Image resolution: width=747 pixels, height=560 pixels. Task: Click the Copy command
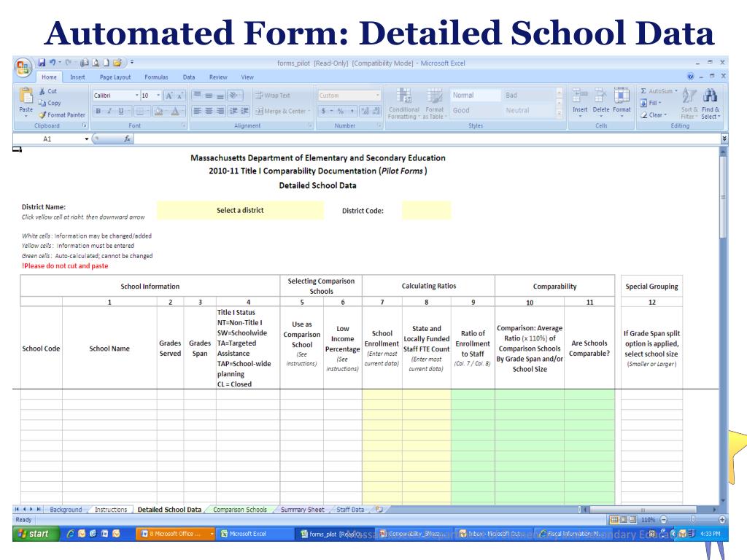(x=50, y=103)
